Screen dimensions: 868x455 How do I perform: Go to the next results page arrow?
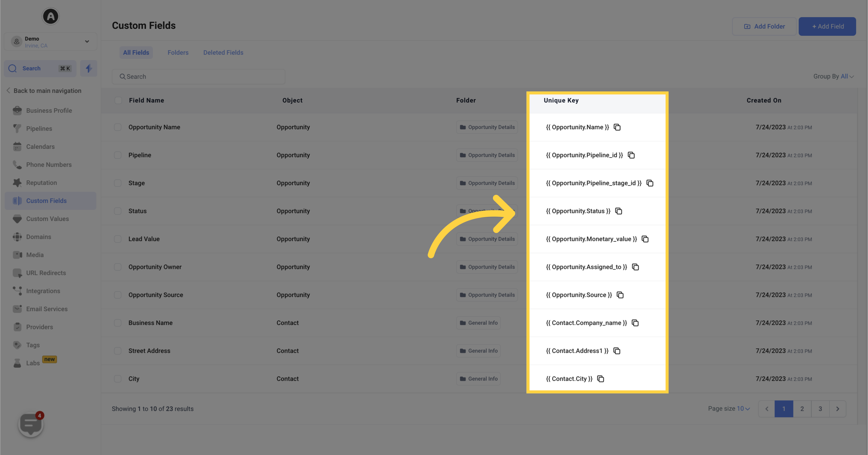[838, 409]
